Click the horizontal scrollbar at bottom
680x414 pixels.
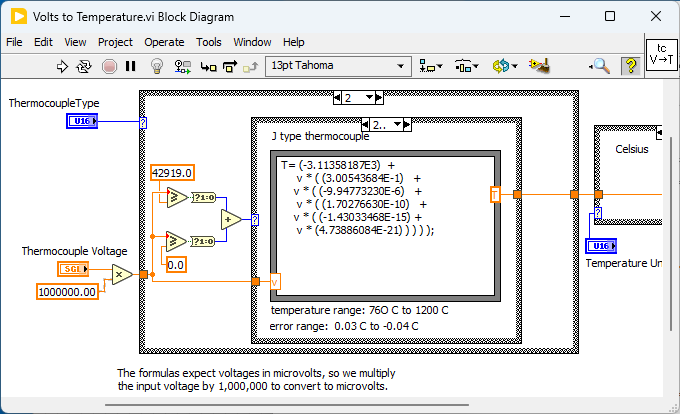coord(287,405)
